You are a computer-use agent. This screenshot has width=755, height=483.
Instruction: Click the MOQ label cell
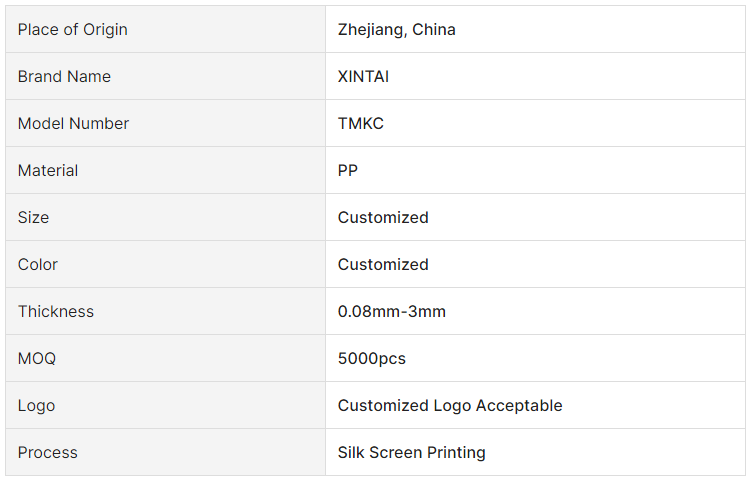coord(165,358)
